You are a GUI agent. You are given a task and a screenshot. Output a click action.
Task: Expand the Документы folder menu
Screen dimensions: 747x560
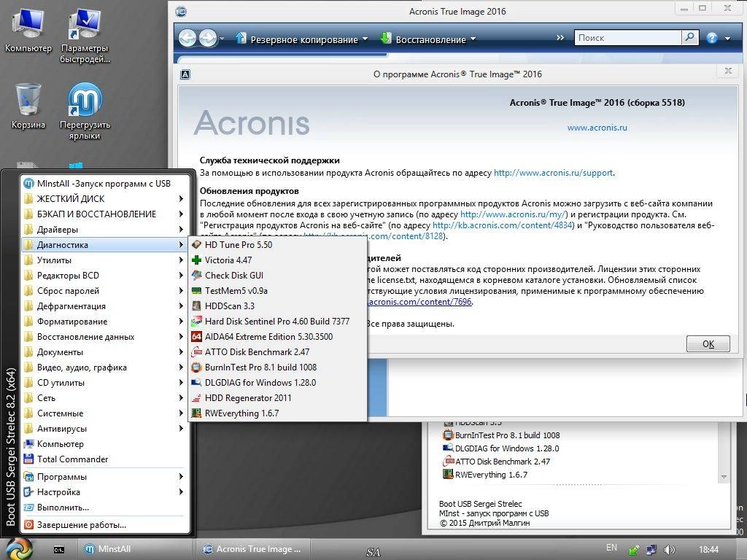[106, 352]
